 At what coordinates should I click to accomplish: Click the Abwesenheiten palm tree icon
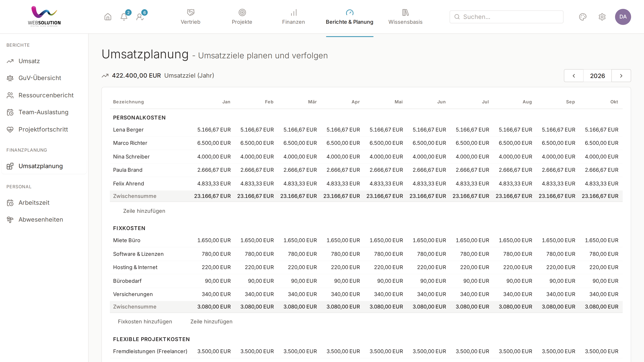pyautogui.click(x=10, y=220)
